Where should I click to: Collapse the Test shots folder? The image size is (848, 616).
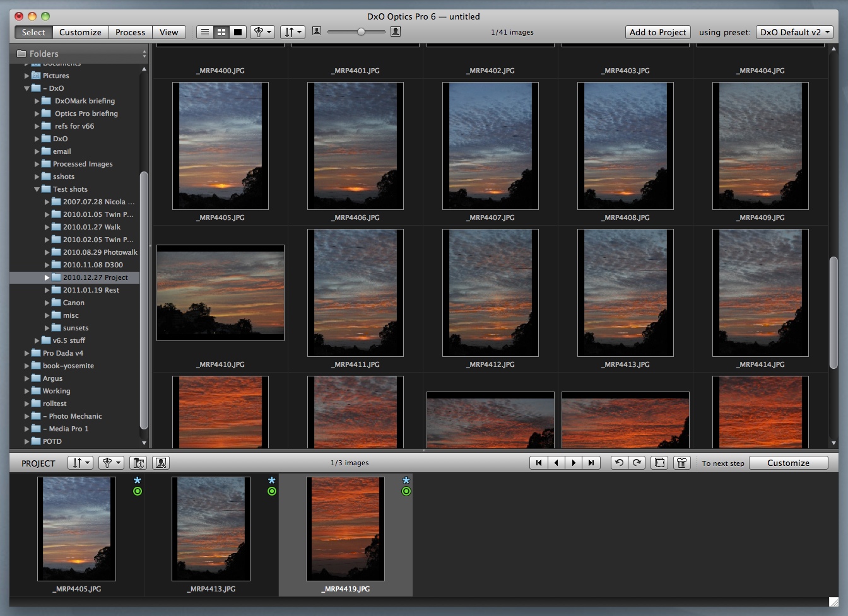[x=37, y=189]
